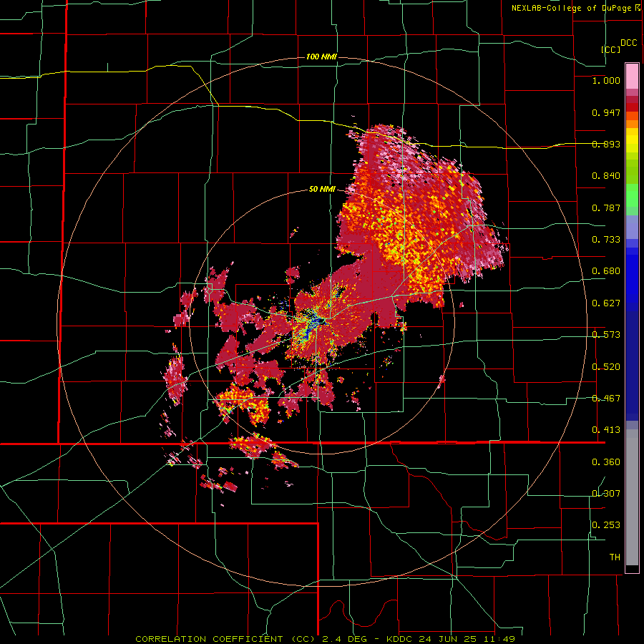Viewport: 644px width, 644px height.
Task: Click the 24 JUN 25 date text
Action: coord(448,639)
